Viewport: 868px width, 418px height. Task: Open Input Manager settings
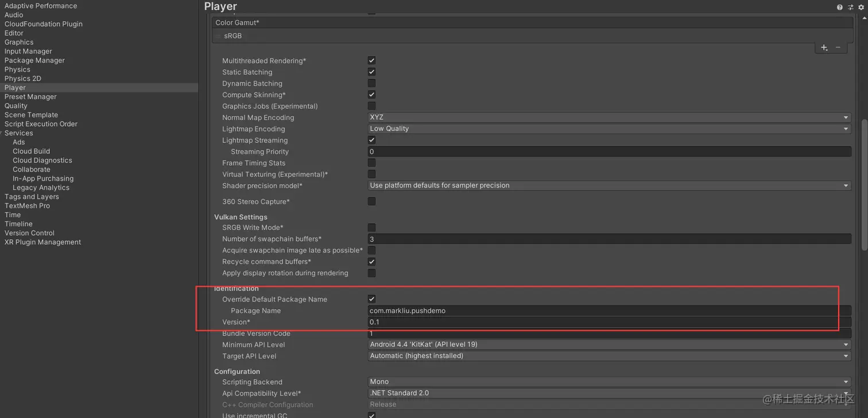(x=28, y=51)
